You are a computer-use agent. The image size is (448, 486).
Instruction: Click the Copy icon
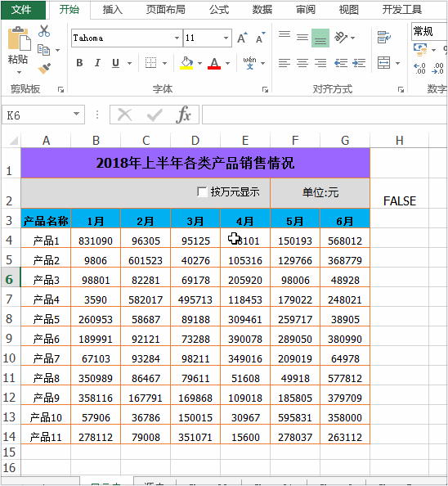coord(43,50)
